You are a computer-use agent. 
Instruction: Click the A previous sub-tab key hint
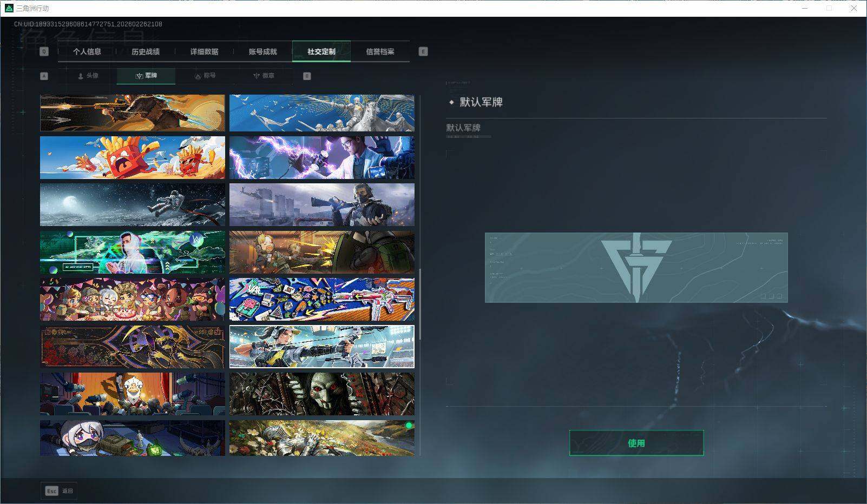click(x=44, y=76)
